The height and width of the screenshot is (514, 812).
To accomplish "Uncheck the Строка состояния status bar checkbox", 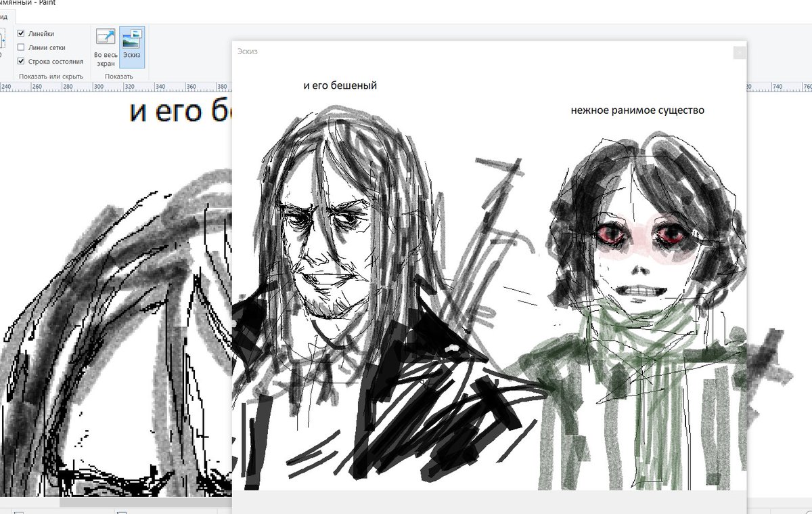I will 21,61.
